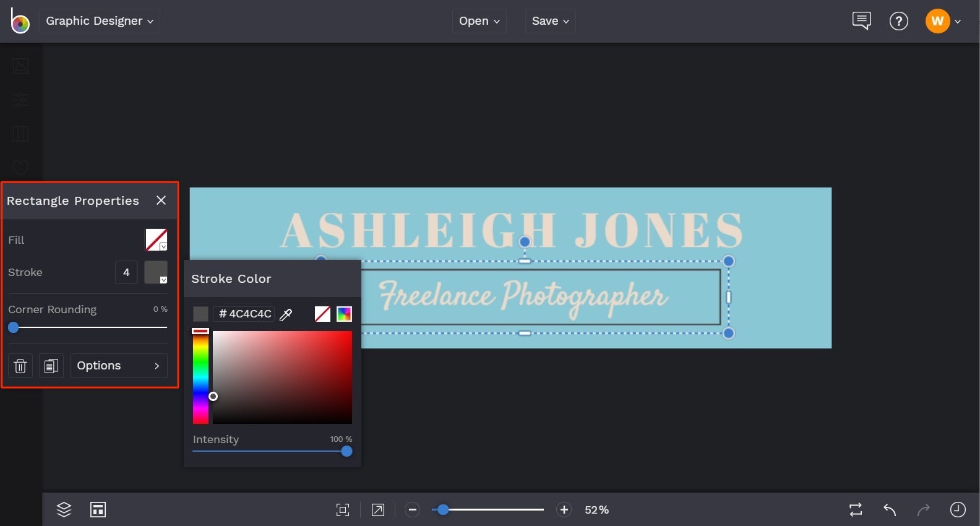
Task: Edit the Stroke width value 4
Action: coord(126,272)
